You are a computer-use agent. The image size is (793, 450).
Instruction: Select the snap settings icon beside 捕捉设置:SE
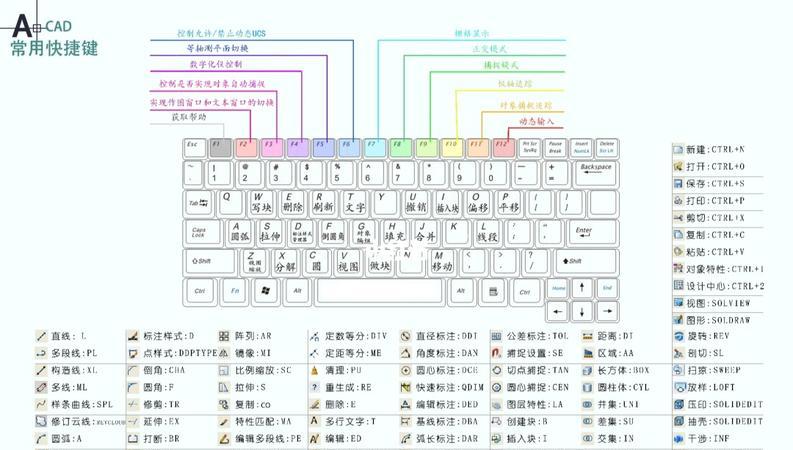[497, 353]
